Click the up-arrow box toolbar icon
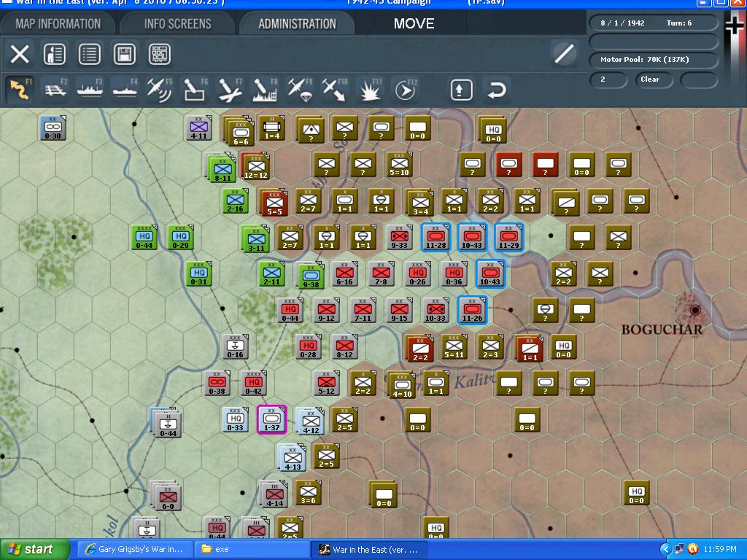 coord(460,90)
